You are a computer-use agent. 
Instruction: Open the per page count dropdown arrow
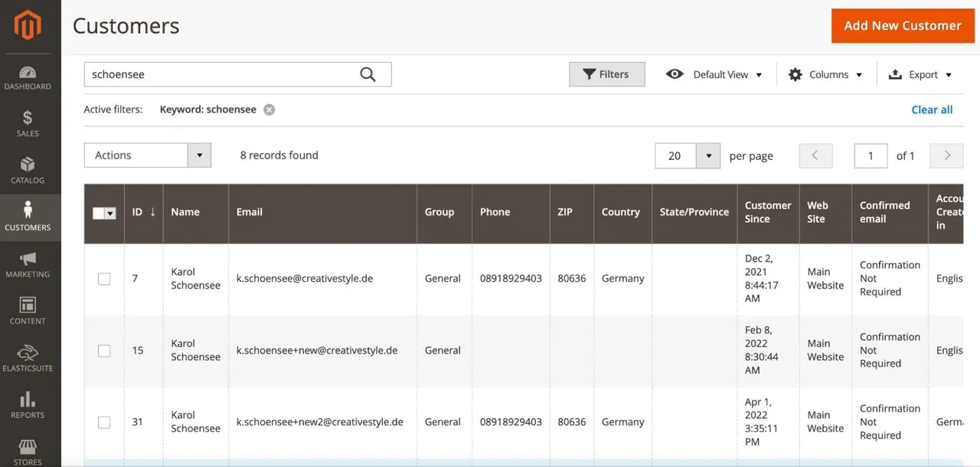point(708,155)
